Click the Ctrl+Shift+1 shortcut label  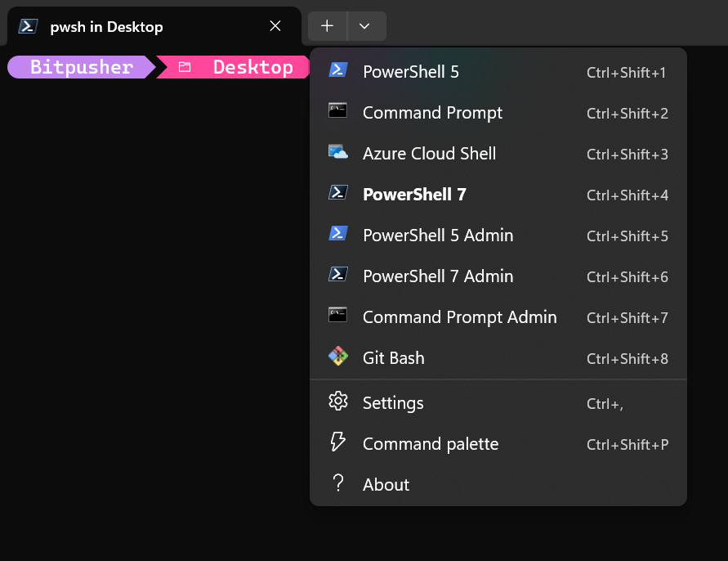tap(627, 73)
